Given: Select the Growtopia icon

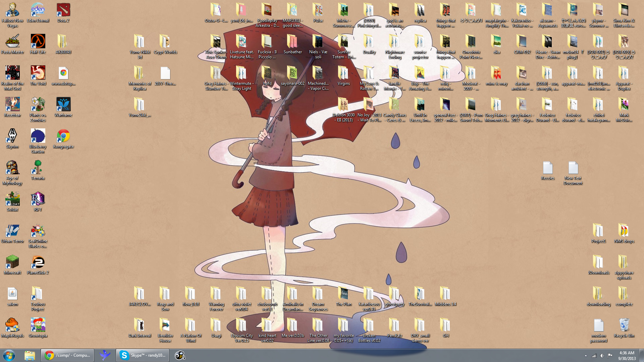Looking at the screenshot, I should (38, 328).
